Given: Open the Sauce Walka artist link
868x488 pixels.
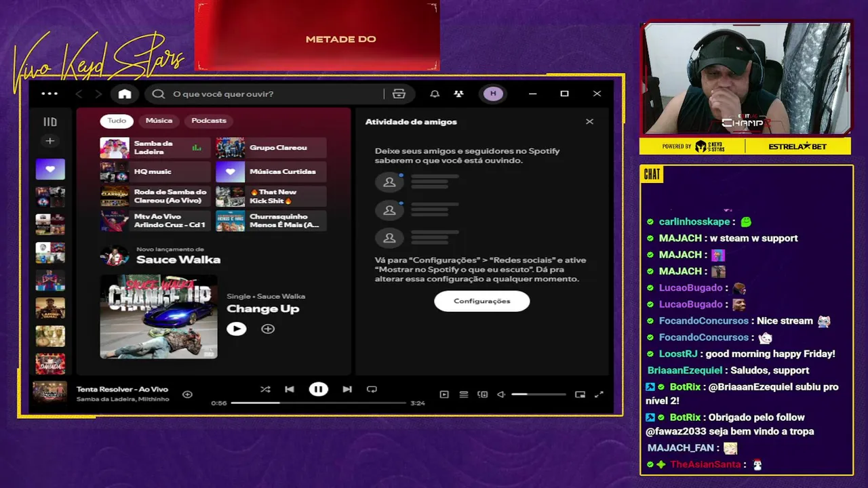Looking at the screenshot, I should tap(178, 260).
